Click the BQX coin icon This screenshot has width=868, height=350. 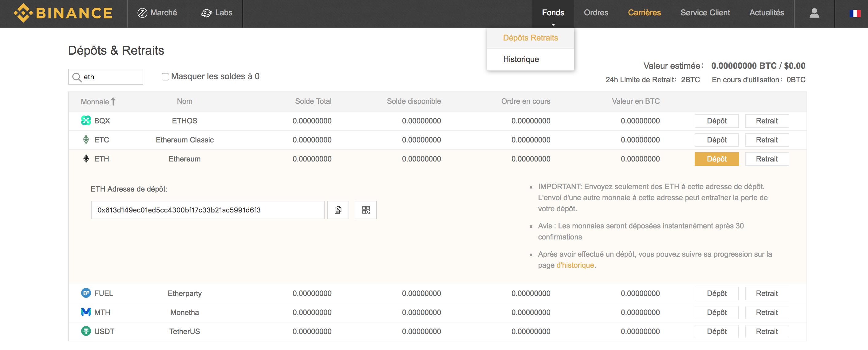[x=86, y=120]
